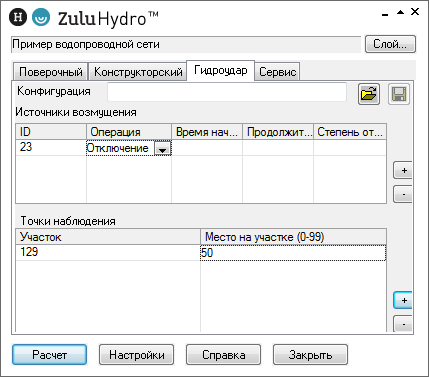
Task: Select the ID cell with value 23
Action: 51,147
